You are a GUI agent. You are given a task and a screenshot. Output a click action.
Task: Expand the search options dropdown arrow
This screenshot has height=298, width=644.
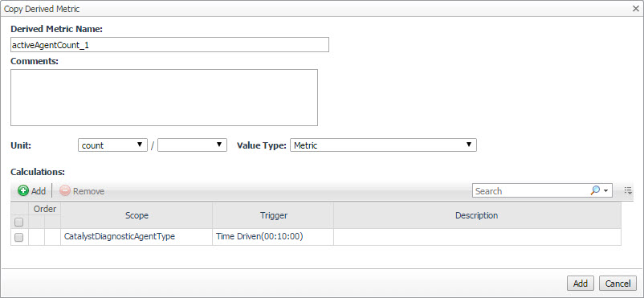pos(605,191)
